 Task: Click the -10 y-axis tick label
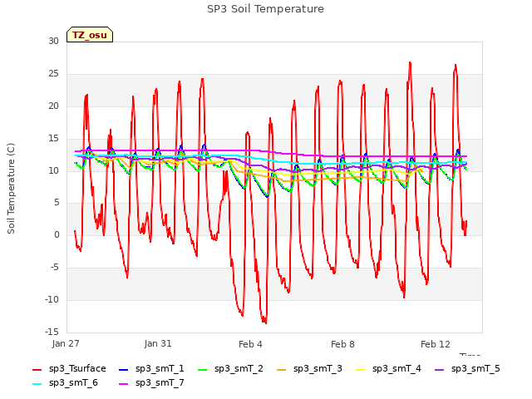tap(52, 299)
